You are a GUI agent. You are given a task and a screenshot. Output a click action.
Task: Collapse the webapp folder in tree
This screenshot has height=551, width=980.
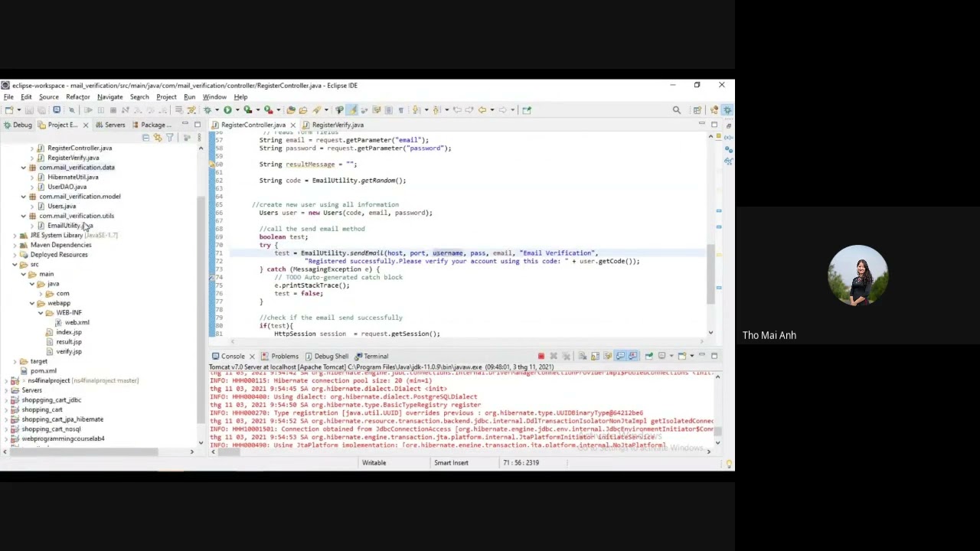[x=32, y=303]
